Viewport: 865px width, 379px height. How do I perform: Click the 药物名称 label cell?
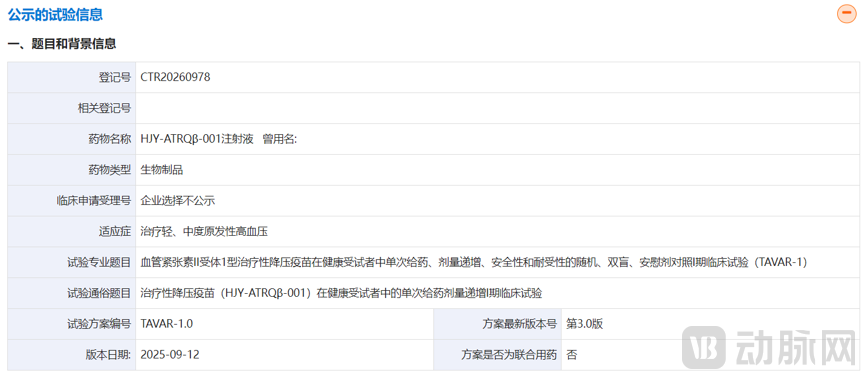72,139
